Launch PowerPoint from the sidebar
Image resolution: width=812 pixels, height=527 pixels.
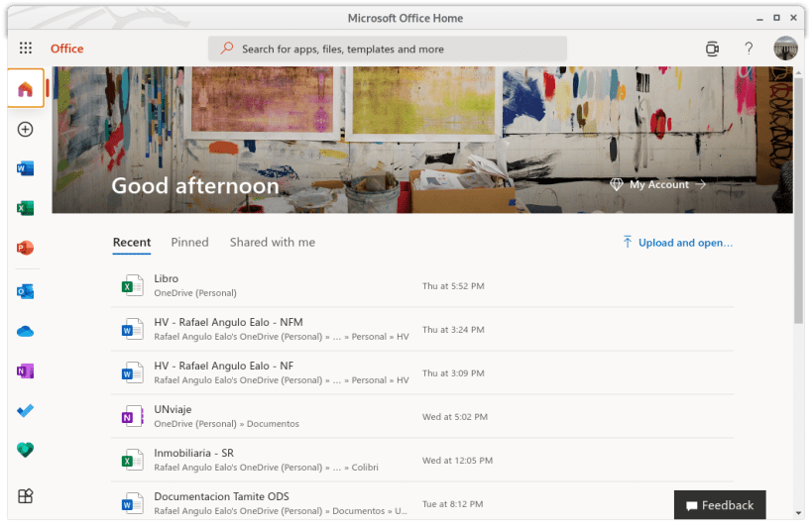click(26, 248)
